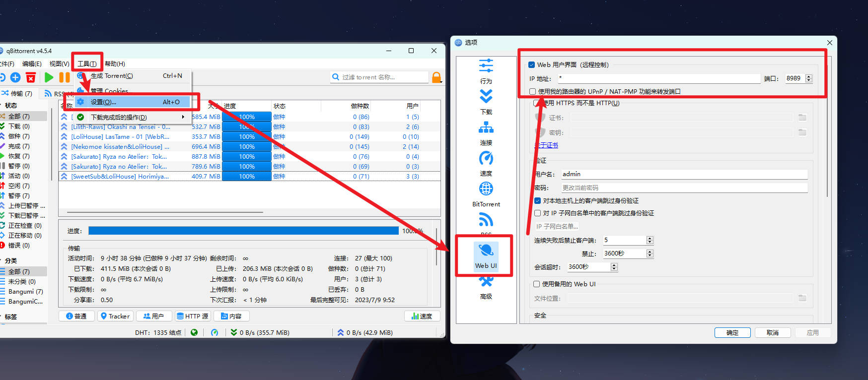Expand 下载完成后的操作 submenu arrow
This screenshot has height=380, width=868.
pyautogui.click(x=183, y=117)
